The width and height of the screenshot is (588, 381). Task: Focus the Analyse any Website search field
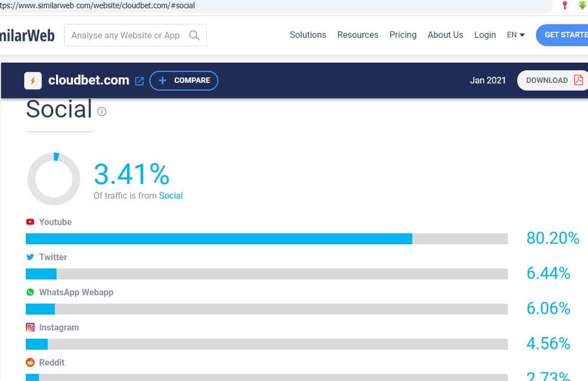136,35
